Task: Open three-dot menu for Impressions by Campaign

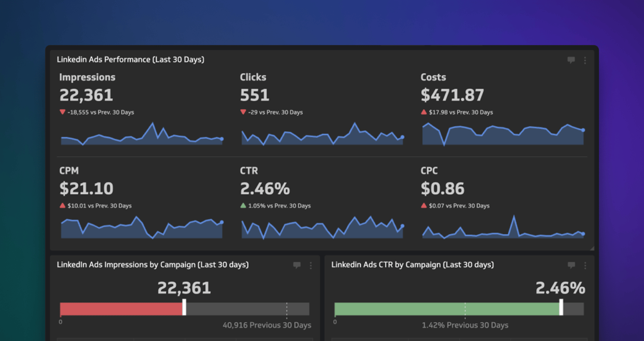Action: 311,266
